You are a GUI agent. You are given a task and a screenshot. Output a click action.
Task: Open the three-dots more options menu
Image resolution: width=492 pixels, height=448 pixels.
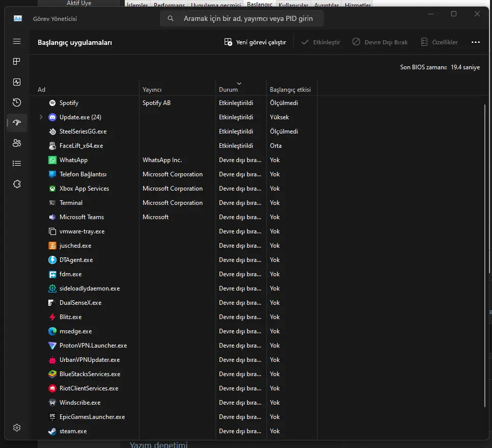click(475, 42)
